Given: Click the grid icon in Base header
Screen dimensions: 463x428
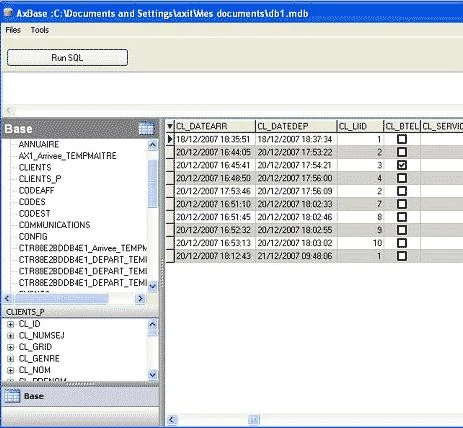Looking at the screenshot, I should click(x=146, y=128).
